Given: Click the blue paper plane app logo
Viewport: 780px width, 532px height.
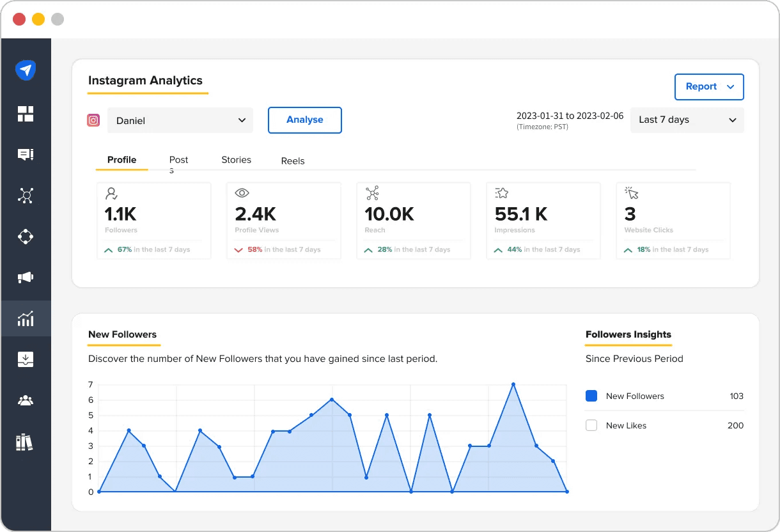Looking at the screenshot, I should (x=26, y=70).
